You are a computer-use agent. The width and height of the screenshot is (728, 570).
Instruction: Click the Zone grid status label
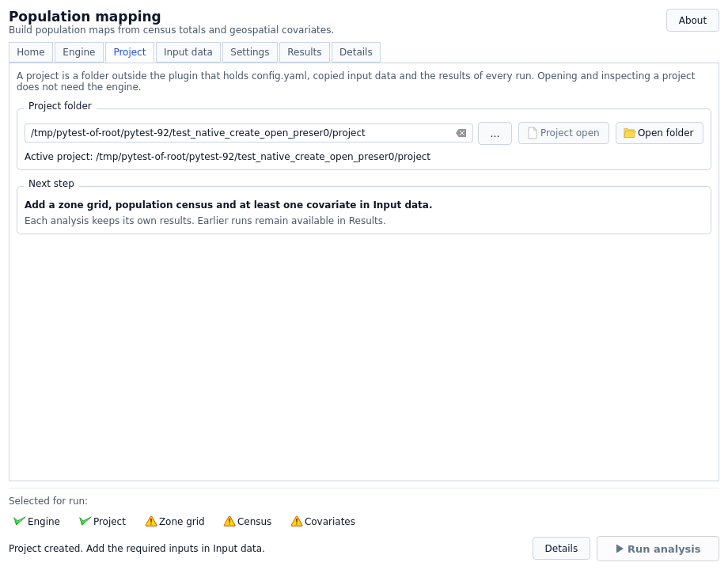[x=181, y=521]
